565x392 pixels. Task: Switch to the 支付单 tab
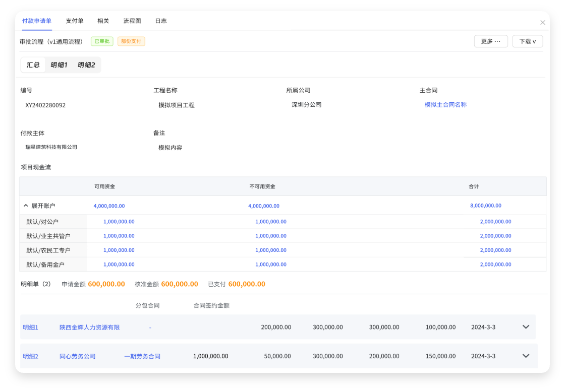(x=75, y=21)
